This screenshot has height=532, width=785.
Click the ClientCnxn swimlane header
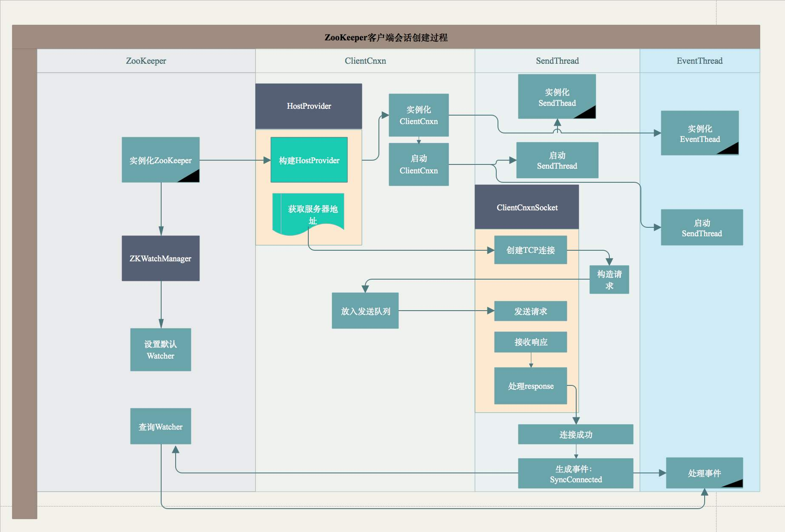click(x=365, y=61)
